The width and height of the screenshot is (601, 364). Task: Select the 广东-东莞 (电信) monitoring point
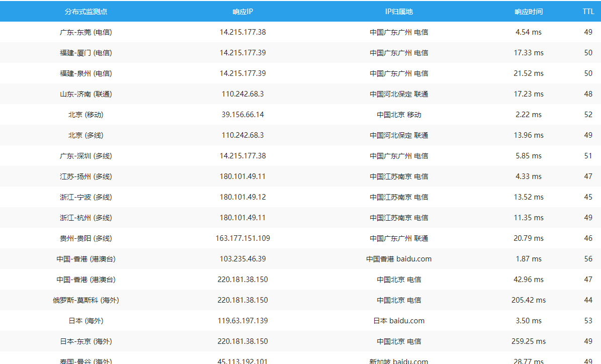85,32
